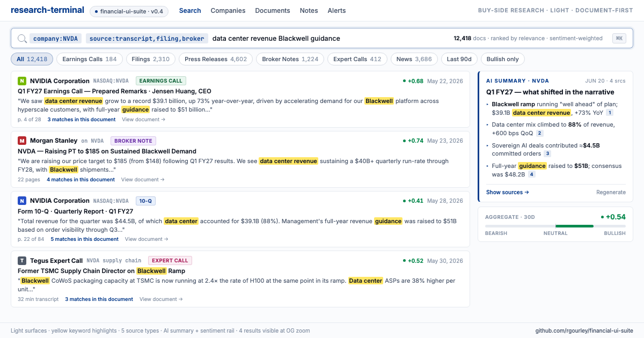Screen dimensions: 644x338
Task: Click the 10-Q type badge
Action: click(145, 201)
